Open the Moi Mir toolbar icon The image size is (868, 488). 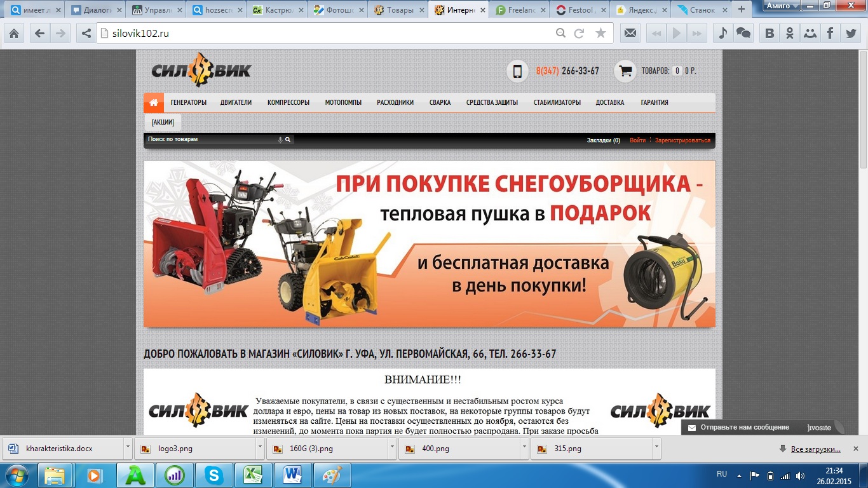[810, 34]
